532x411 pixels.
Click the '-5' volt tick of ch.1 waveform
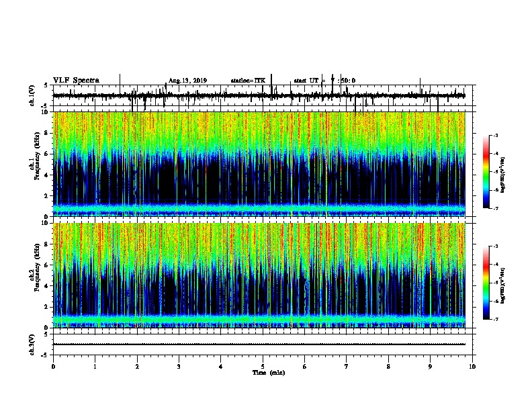45,106
